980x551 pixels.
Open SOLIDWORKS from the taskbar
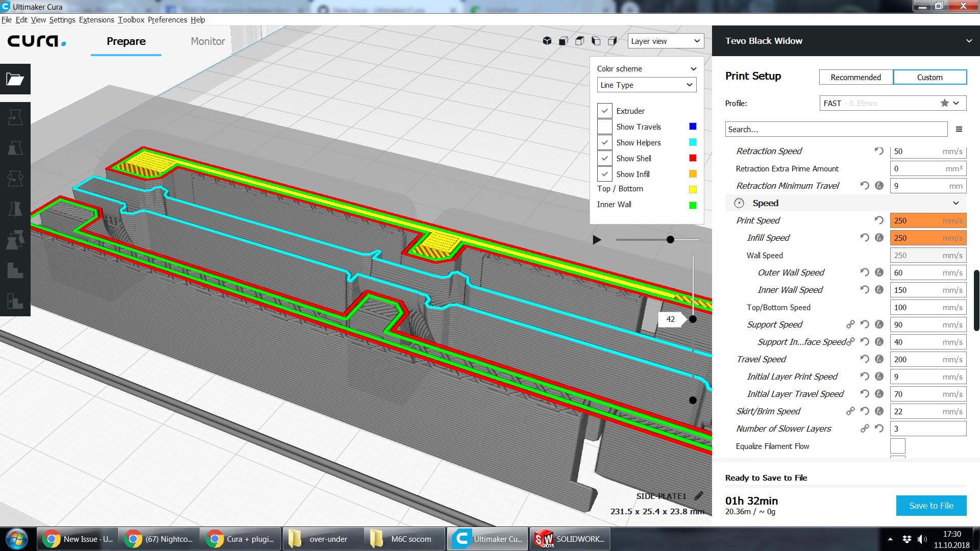570,539
